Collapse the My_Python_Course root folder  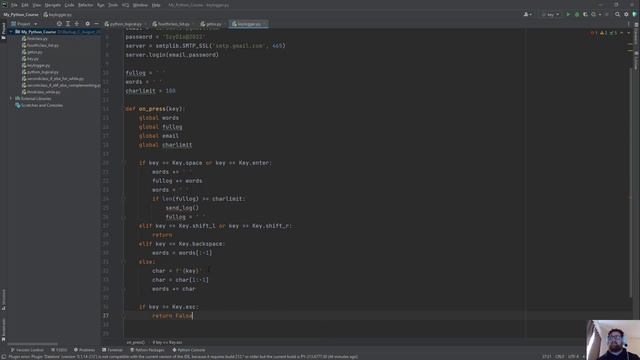[11, 31]
